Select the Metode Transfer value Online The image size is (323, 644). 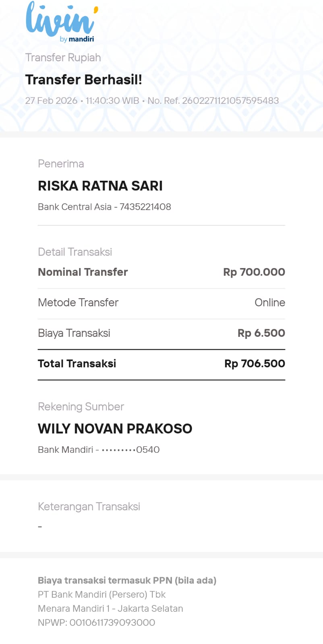(x=269, y=303)
